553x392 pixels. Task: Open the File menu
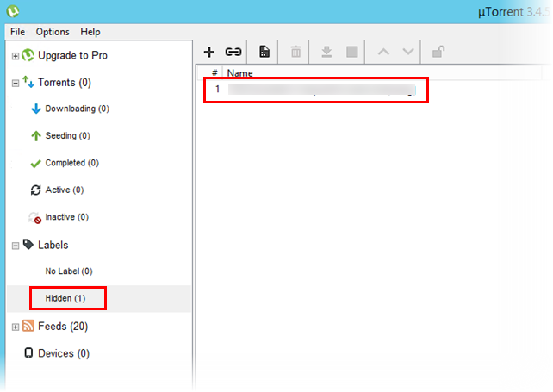point(17,32)
